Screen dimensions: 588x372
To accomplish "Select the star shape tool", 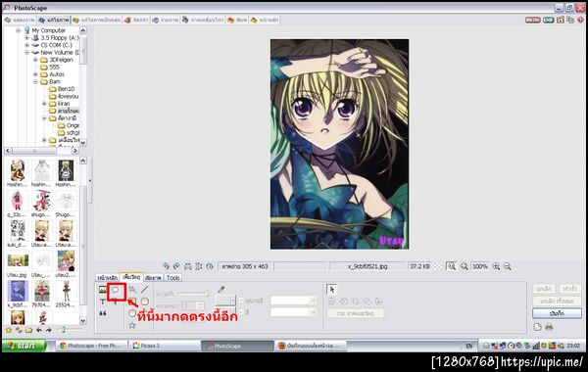I will [x=132, y=325].
